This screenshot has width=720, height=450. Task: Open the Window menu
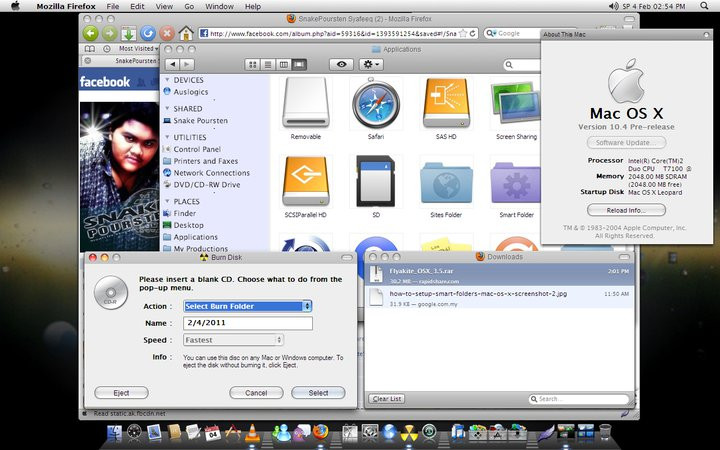click(x=219, y=6)
